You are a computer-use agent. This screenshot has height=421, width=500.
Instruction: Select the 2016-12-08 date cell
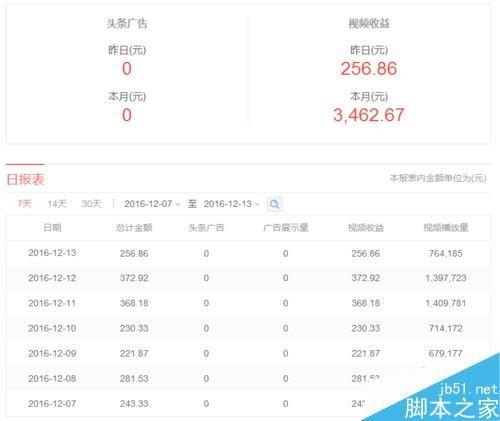(x=52, y=379)
